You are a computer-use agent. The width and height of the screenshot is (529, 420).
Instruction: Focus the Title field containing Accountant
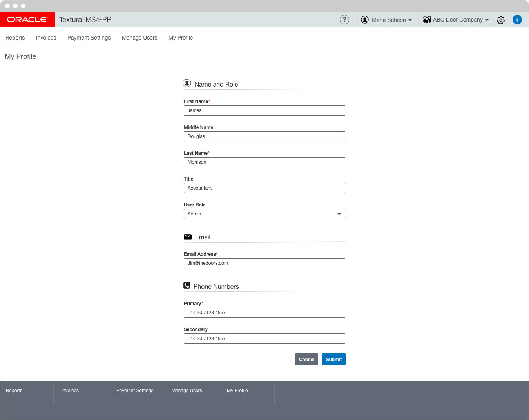264,188
